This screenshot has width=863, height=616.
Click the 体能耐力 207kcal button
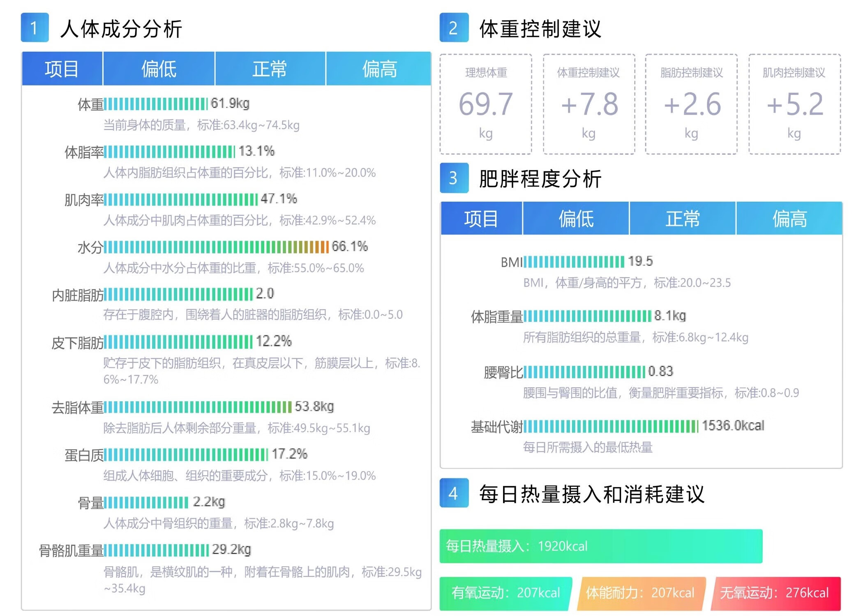(x=640, y=593)
